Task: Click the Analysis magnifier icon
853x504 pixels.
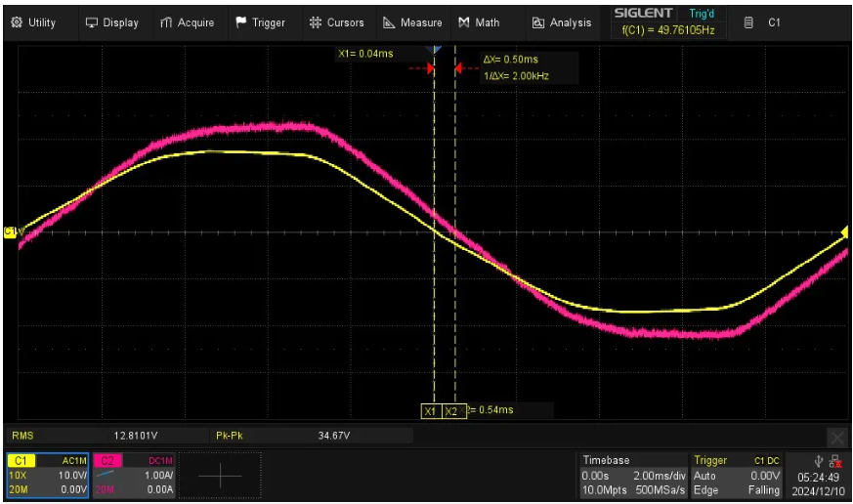Action: click(x=538, y=22)
